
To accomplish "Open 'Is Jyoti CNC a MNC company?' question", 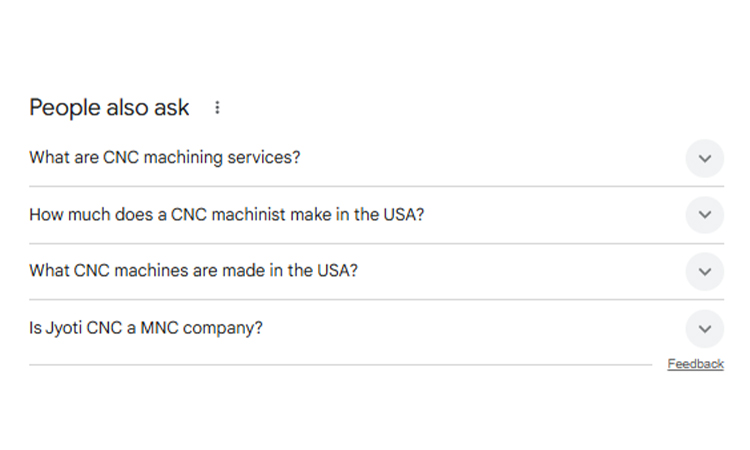I will [x=146, y=328].
